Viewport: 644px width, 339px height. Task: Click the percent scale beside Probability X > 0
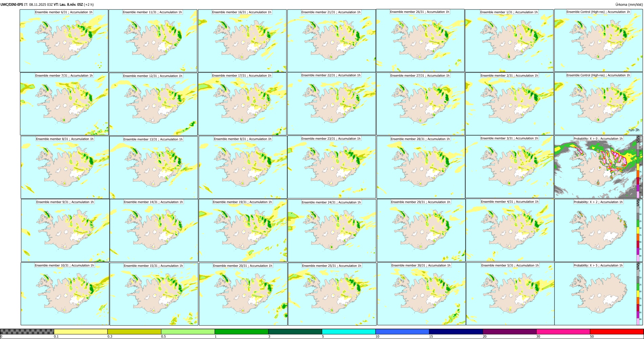tap(640, 167)
